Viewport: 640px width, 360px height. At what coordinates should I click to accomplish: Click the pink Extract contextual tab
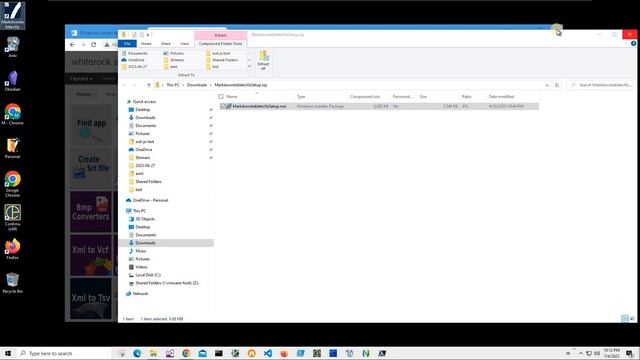pos(220,36)
